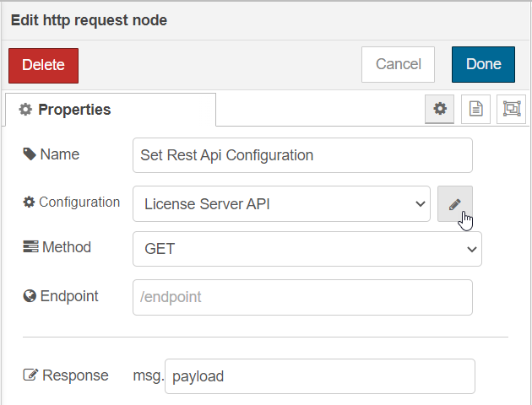532x405 pixels.
Task: Delete the http request node
Action: (43, 66)
